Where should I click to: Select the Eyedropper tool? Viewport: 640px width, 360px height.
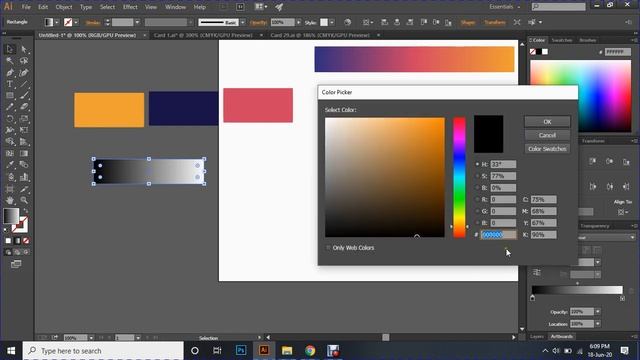[x=10, y=165]
